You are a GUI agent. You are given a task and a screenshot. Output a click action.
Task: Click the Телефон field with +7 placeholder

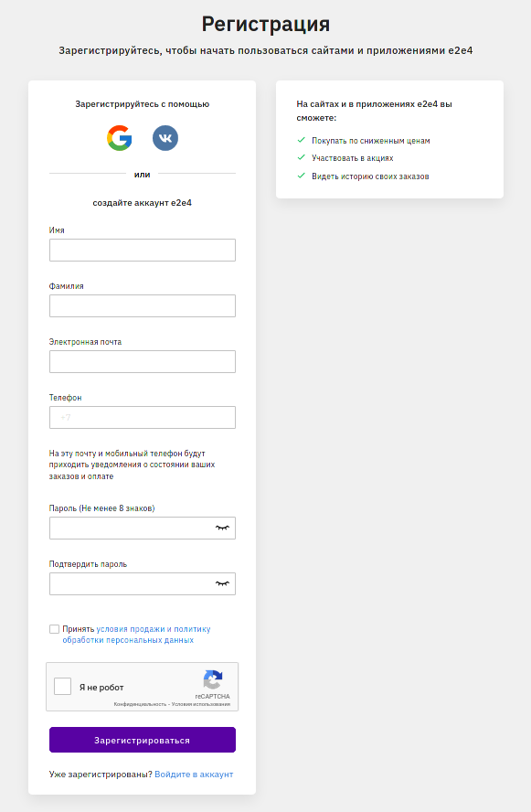pos(143,417)
